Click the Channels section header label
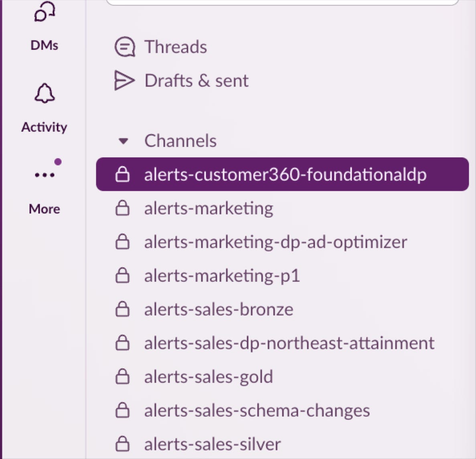Viewport: 476px width, 459px height. click(x=180, y=141)
